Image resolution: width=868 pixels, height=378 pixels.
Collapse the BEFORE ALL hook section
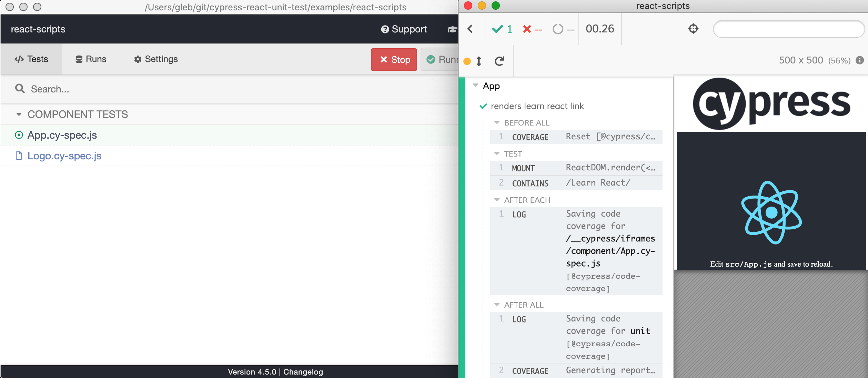pyautogui.click(x=497, y=122)
